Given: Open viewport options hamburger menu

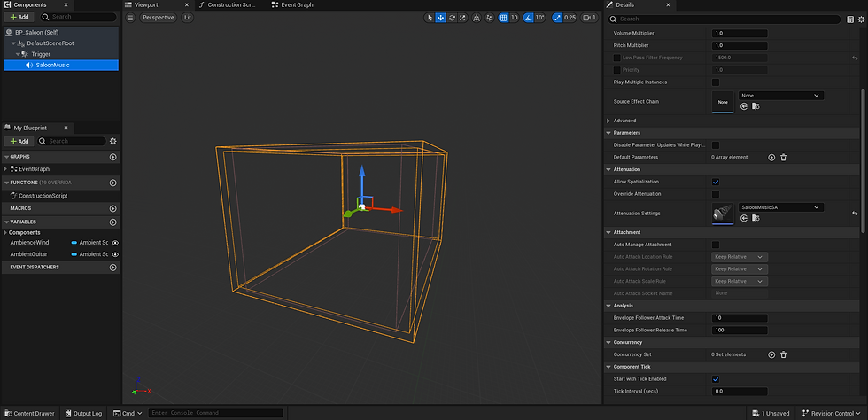Looking at the screenshot, I should pyautogui.click(x=130, y=18).
